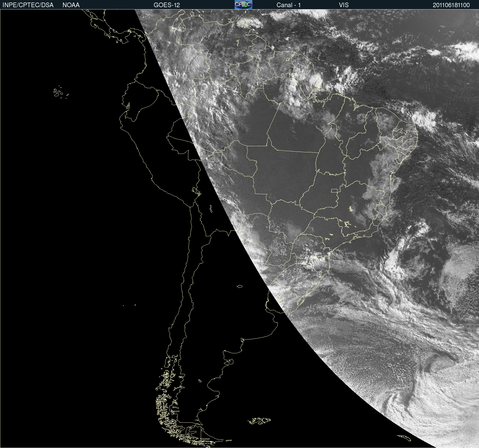The height and width of the screenshot is (448, 479).
Task: Select the Canal - 1 label
Action: (x=289, y=5)
